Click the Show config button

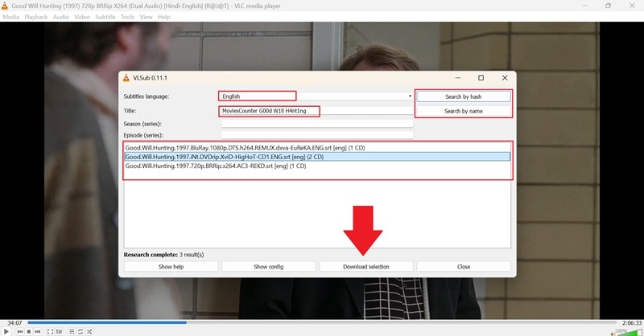click(x=269, y=267)
